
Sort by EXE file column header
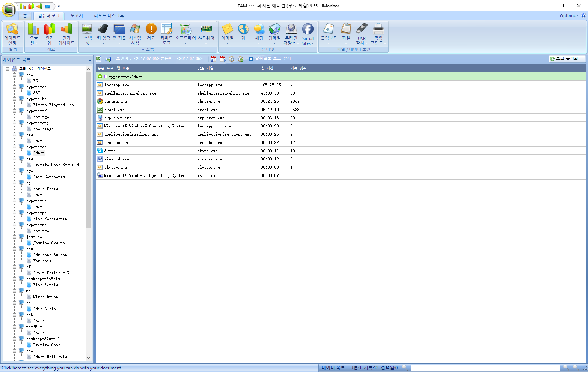[227, 68]
